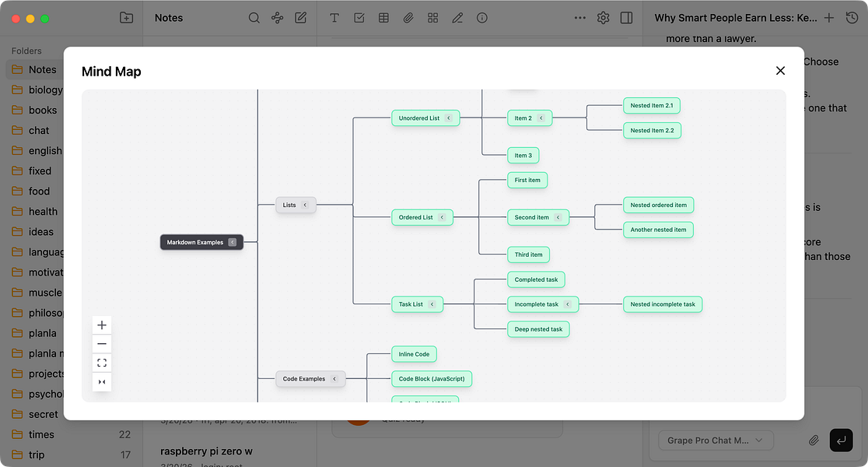Select the Code Block (JavaScript) node

click(432, 379)
